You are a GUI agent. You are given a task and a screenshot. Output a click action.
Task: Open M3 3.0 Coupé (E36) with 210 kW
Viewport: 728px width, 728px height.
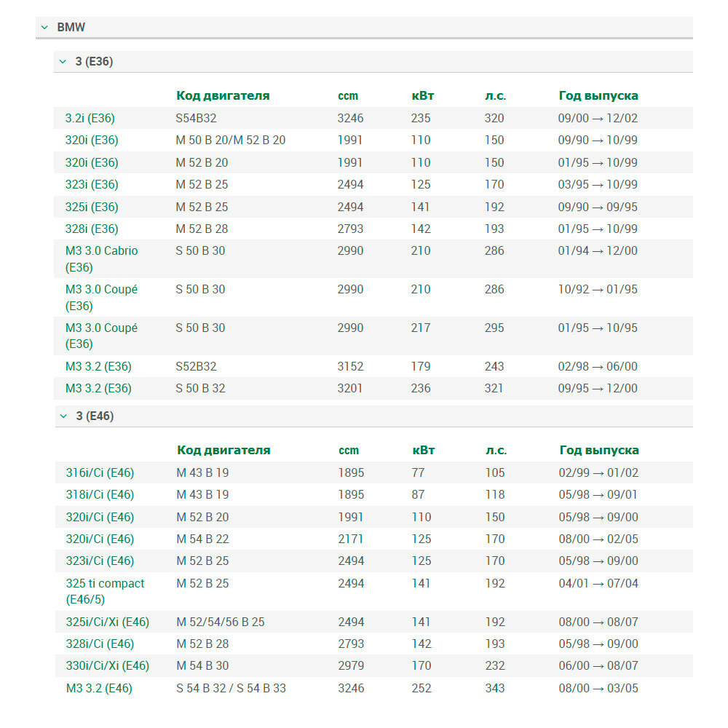coord(102,298)
